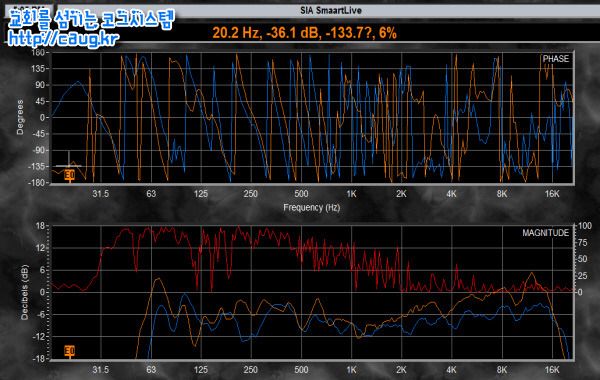Screen dimensions: 600x380
Task: Click the orange trace marker icon in MAGNITUDE plot
Action: [x=69, y=351]
